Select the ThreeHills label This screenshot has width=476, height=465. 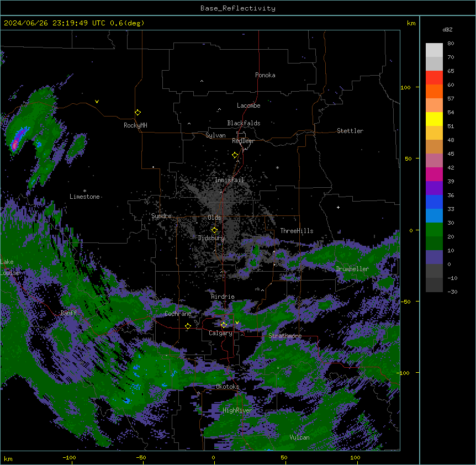pyautogui.click(x=297, y=231)
